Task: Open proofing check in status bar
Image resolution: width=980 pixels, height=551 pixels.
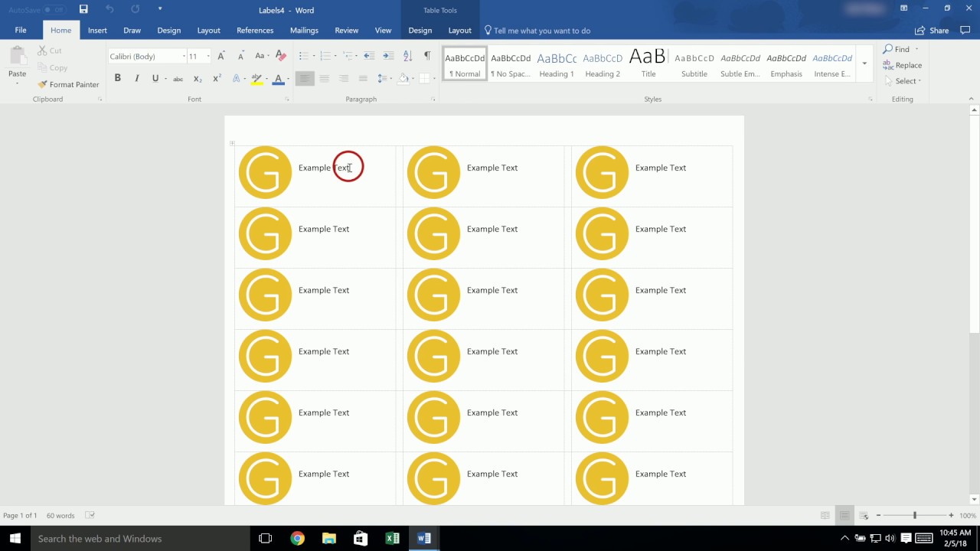Action: (90, 515)
